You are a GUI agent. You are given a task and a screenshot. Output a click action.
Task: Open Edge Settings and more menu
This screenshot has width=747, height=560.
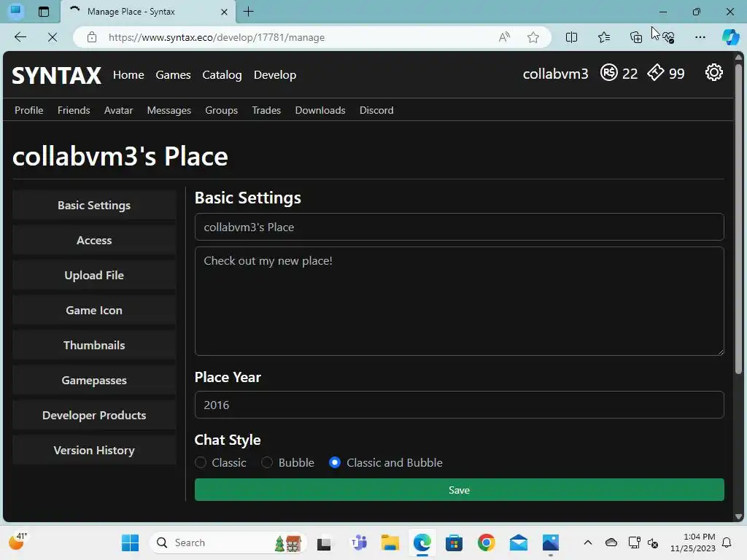tap(700, 37)
